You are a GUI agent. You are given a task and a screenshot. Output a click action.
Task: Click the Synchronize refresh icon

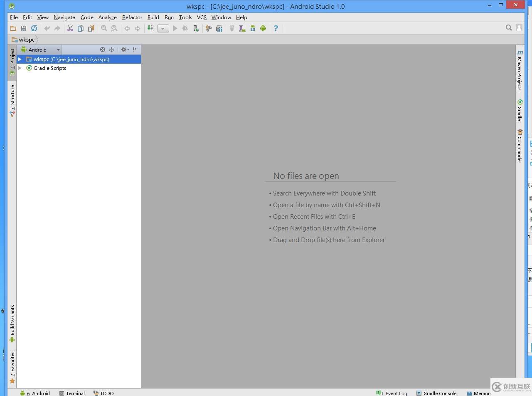[34, 28]
